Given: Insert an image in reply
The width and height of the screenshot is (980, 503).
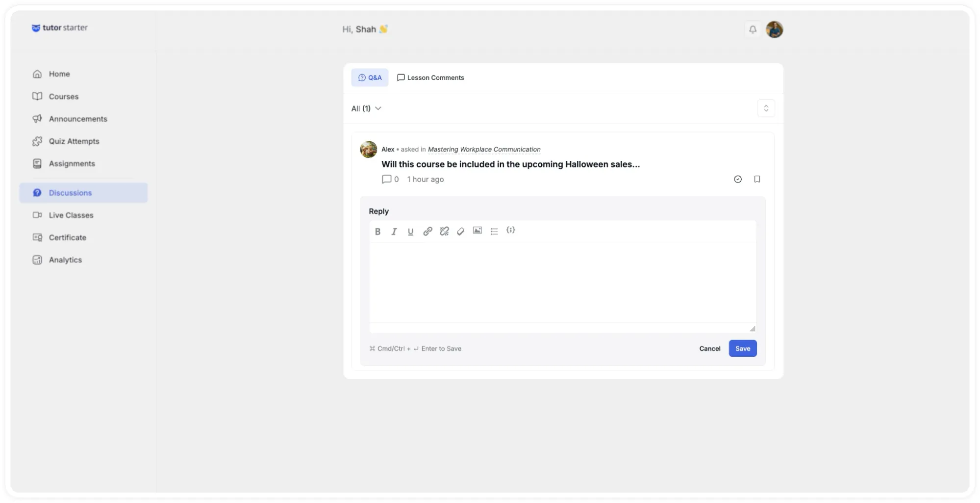Looking at the screenshot, I should pos(477,231).
